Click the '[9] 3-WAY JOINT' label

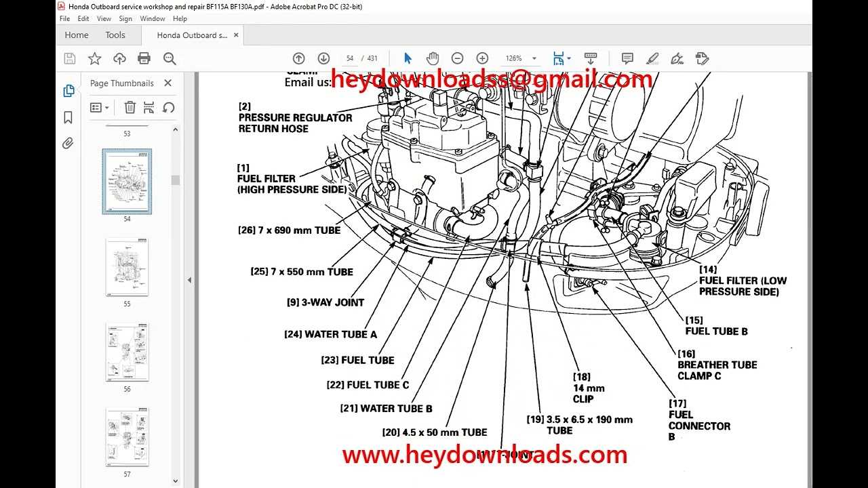(x=325, y=302)
